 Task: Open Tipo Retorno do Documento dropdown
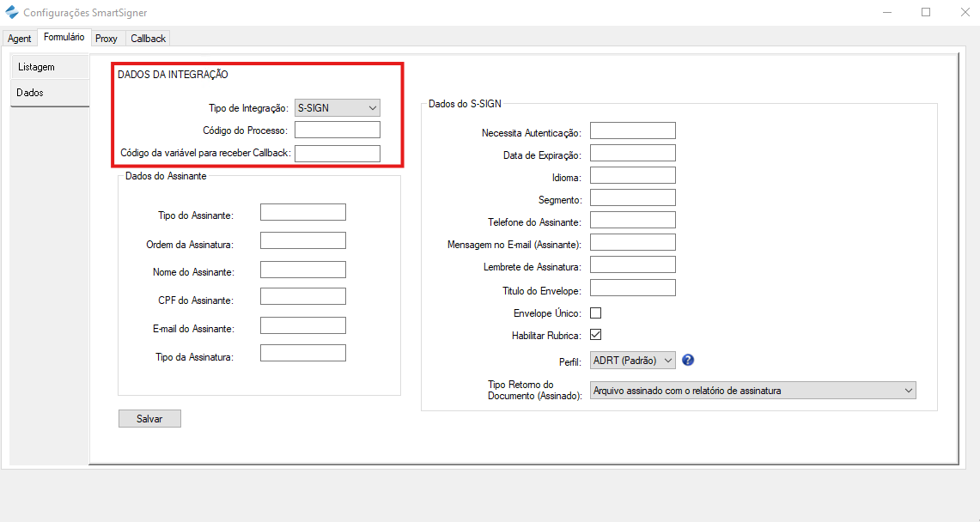(753, 391)
